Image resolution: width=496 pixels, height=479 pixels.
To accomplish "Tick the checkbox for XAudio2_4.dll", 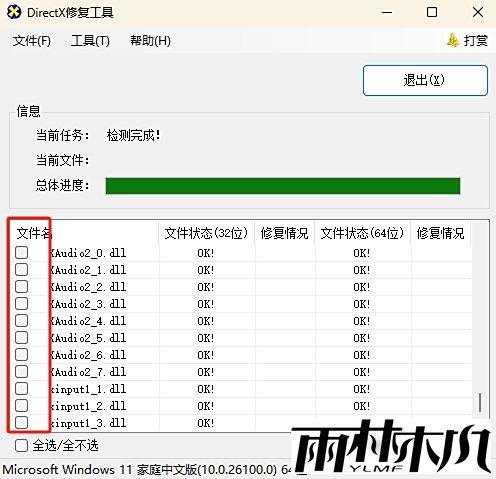I will [21, 321].
